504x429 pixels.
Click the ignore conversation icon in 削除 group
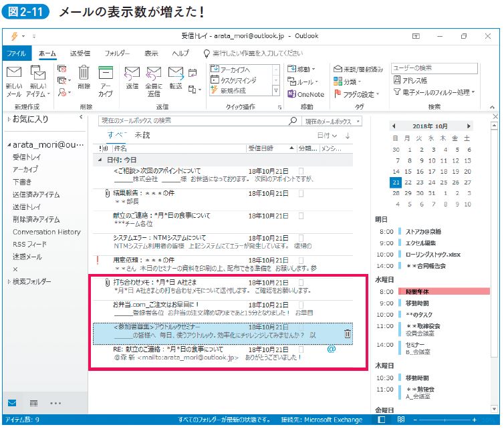61,68
